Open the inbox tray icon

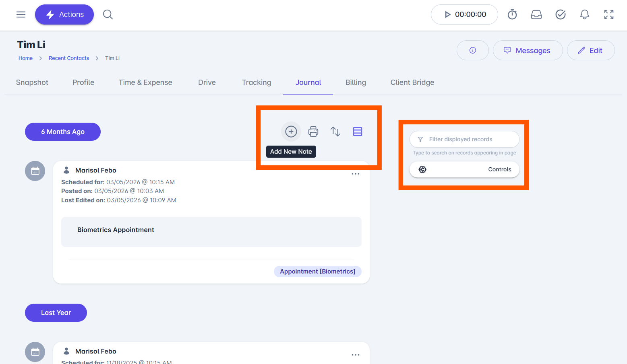[x=536, y=14]
